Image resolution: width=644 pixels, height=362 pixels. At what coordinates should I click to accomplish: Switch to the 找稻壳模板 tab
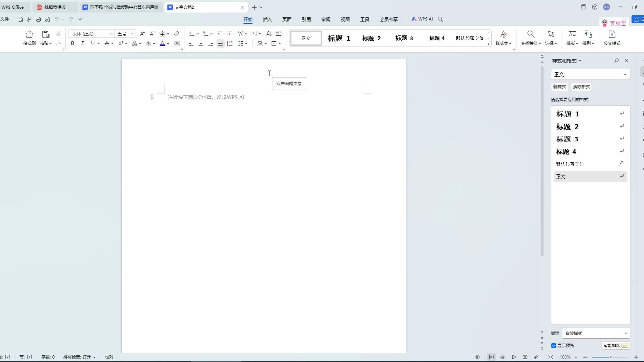pyautogui.click(x=55, y=7)
